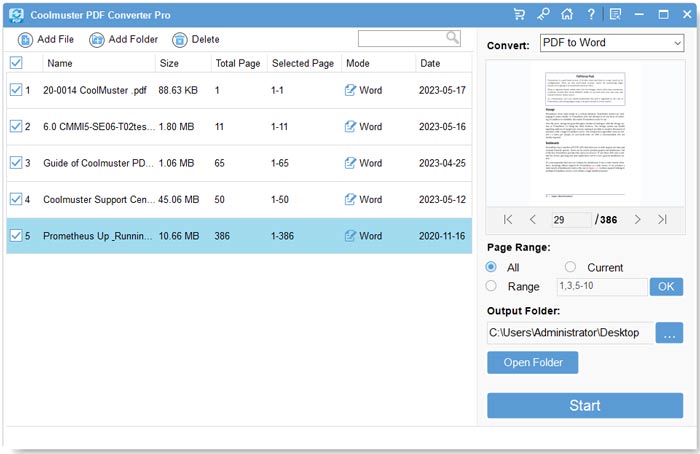Image resolution: width=700 pixels, height=454 pixels.
Task: Select the 6.0 CMMI5-SE06-T02tes file name
Action: (x=99, y=127)
